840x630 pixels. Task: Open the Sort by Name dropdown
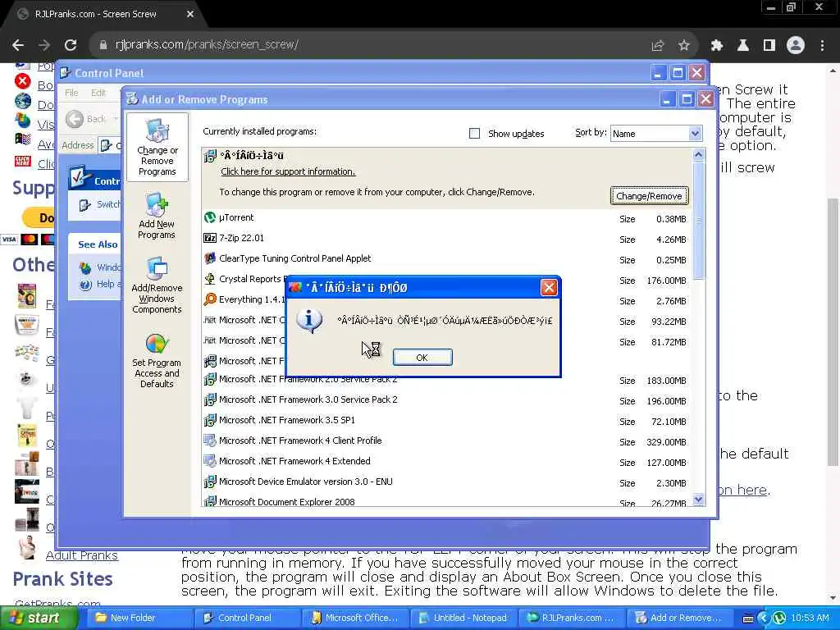pyautogui.click(x=656, y=134)
